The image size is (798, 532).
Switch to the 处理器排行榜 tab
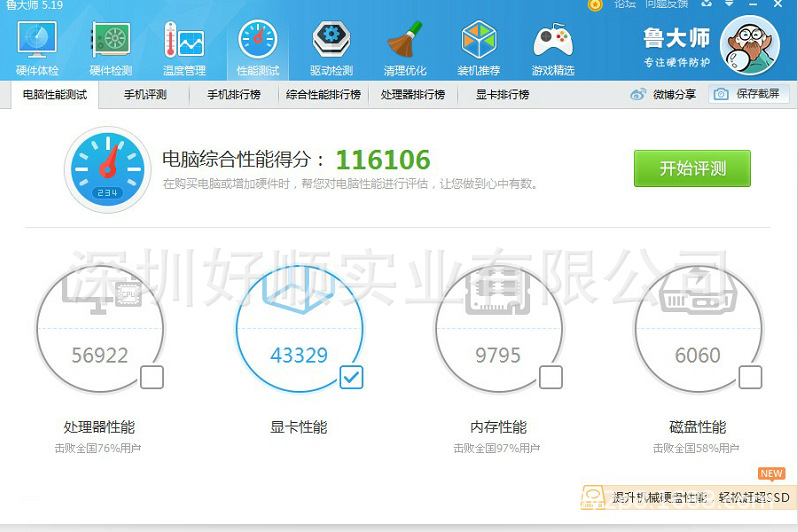coord(413,95)
